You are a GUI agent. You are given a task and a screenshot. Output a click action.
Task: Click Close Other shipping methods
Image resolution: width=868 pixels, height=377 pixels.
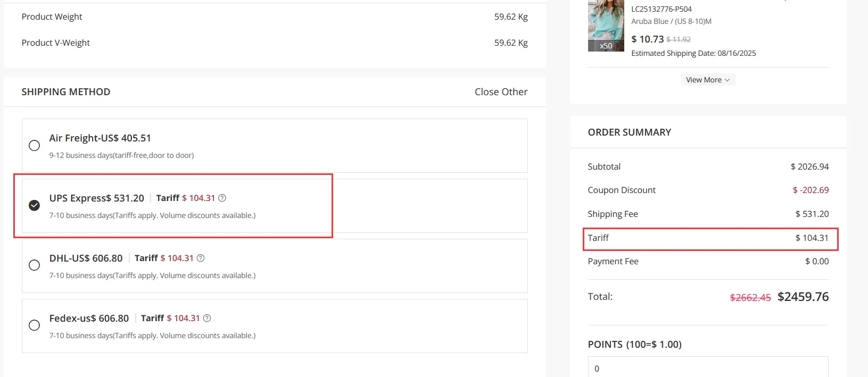pos(501,92)
